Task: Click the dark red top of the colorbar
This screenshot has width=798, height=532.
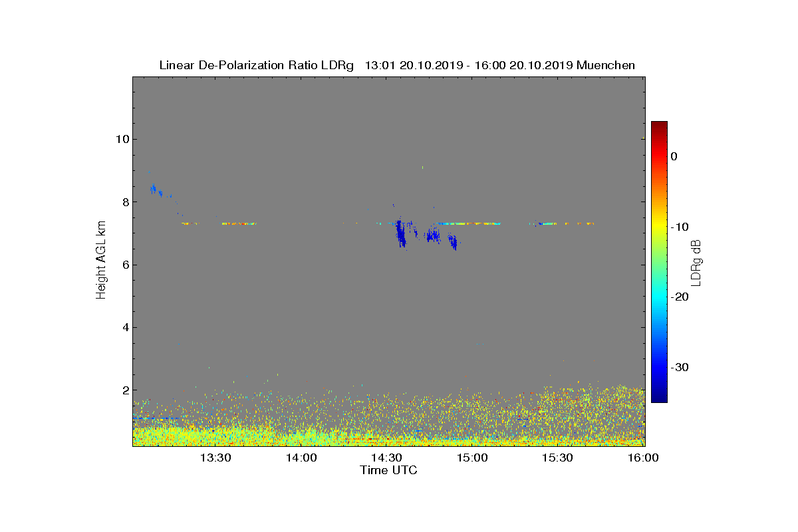Action: coord(659,126)
